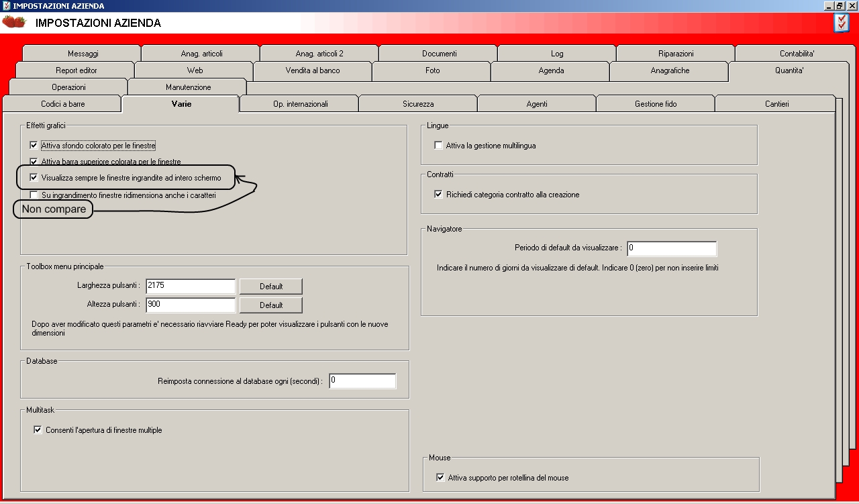Click the 'Mouse' group label

click(x=440, y=458)
